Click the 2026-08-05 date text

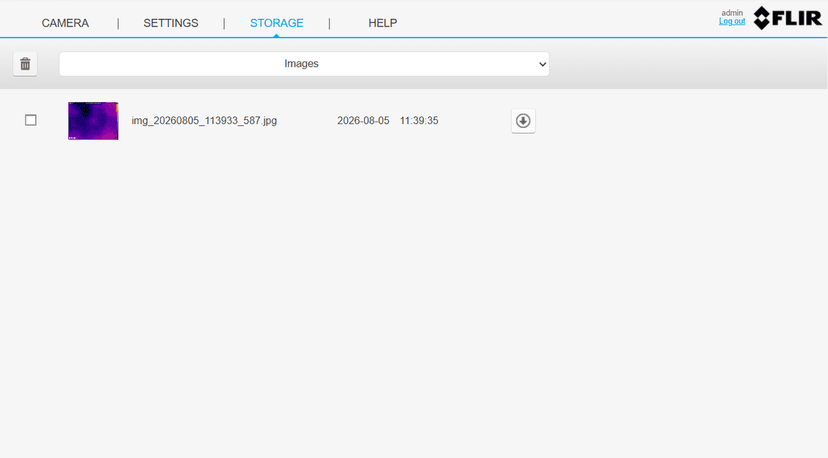pyautogui.click(x=363, y=120)
